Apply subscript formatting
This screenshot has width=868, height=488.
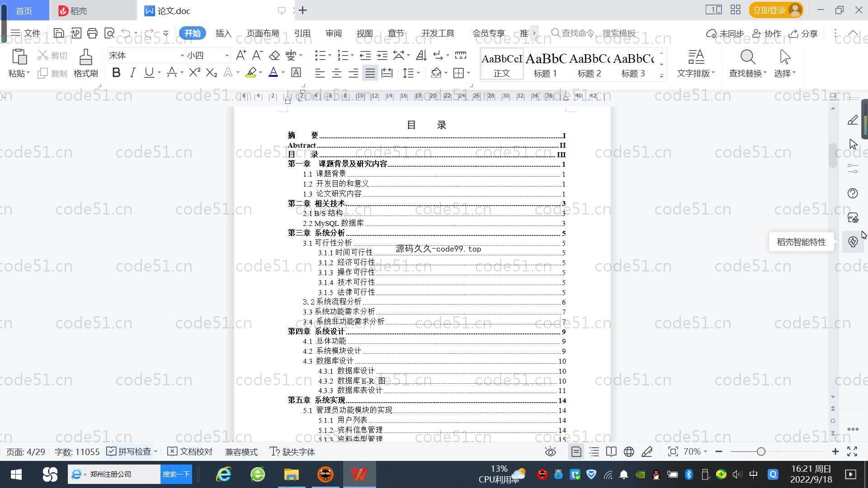[x=211, y=72]
